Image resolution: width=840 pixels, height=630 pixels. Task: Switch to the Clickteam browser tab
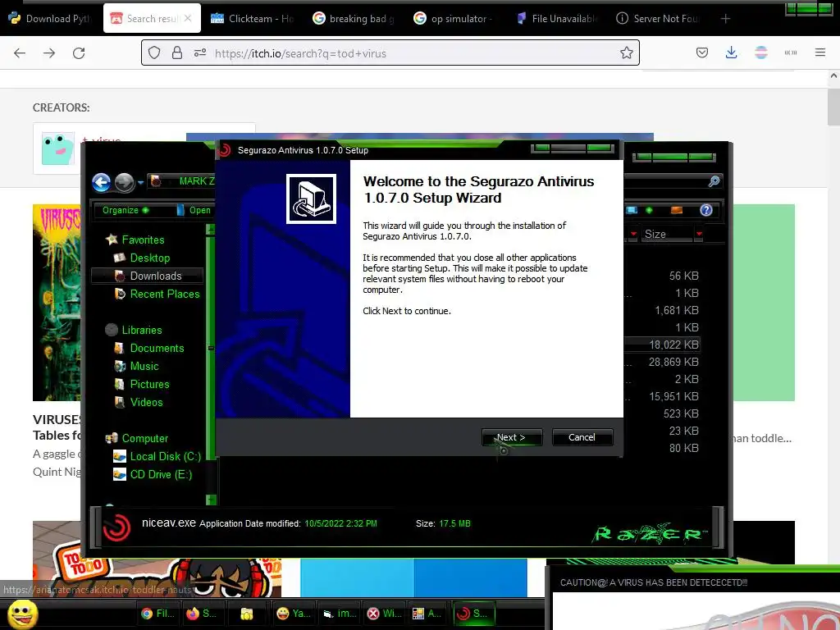[x=252, y=18]
